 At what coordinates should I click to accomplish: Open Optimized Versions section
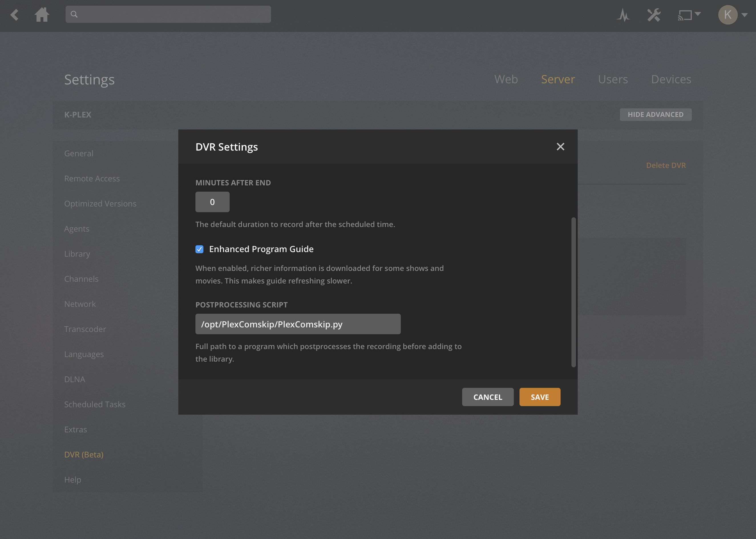pos(100,204)
